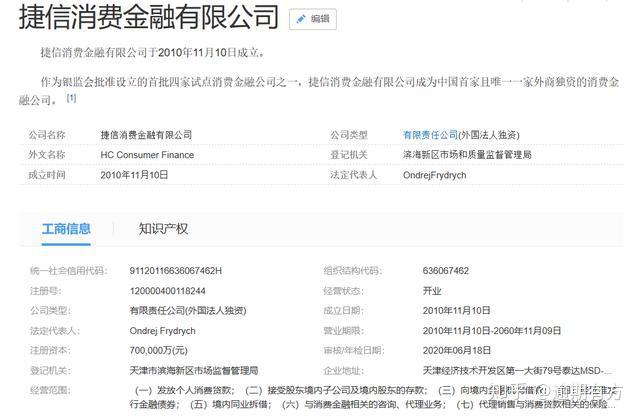Select the 成立时间 value 2010年11月10日

click(x=134, y=175)
